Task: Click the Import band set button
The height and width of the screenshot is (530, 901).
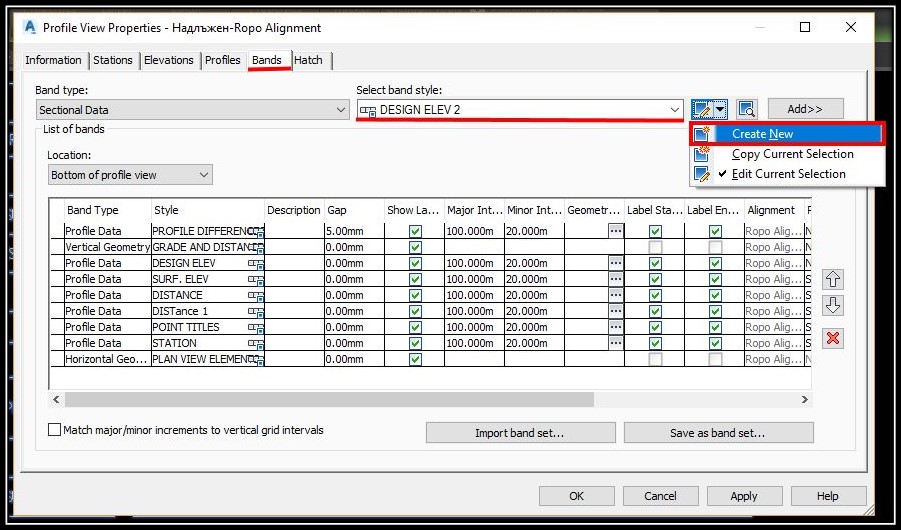Action: 520,433
